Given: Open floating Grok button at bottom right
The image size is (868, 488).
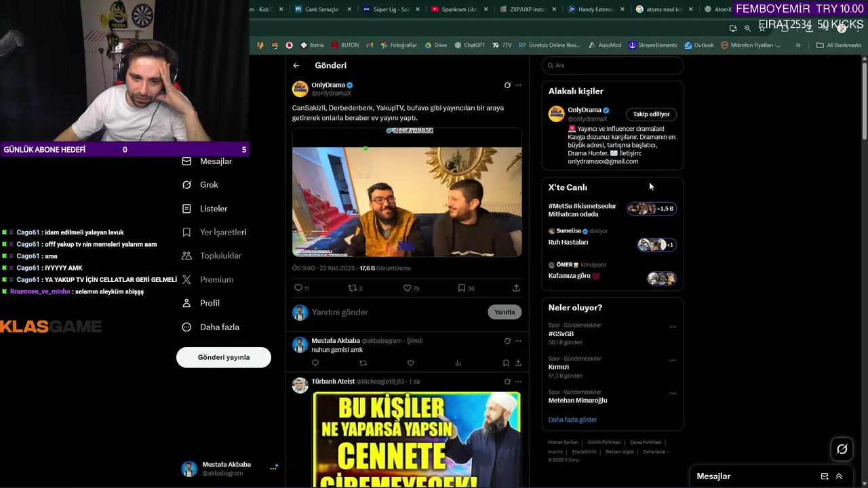Looking at the screenshot, I should click(842, 449).
